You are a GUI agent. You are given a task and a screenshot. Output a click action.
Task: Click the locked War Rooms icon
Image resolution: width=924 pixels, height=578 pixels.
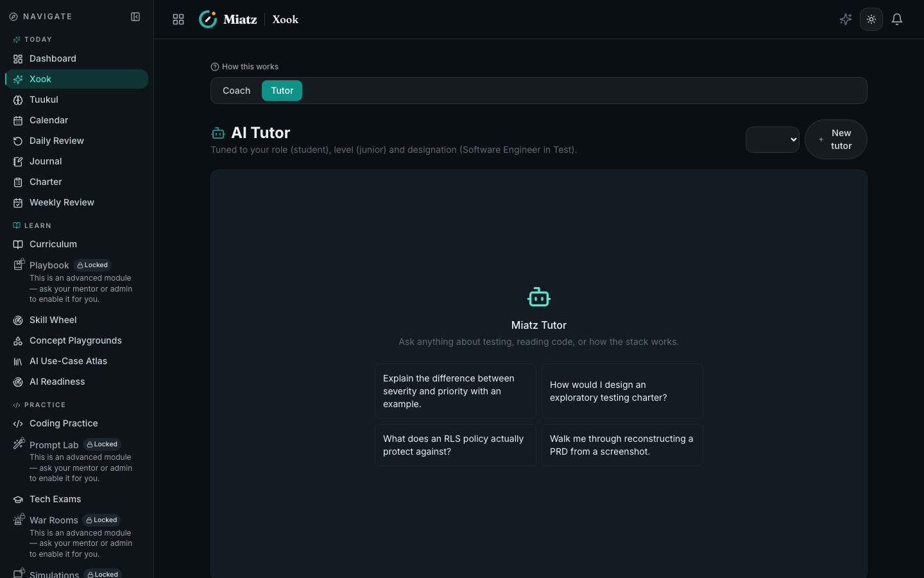19,519
